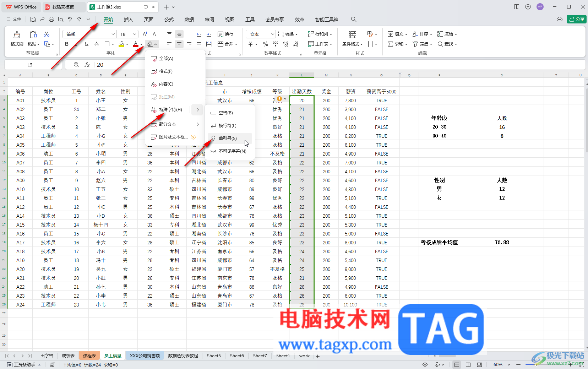Expand the 部分文本 submenu arrow
Screen dimensions: 588x369
coord(198,124)
